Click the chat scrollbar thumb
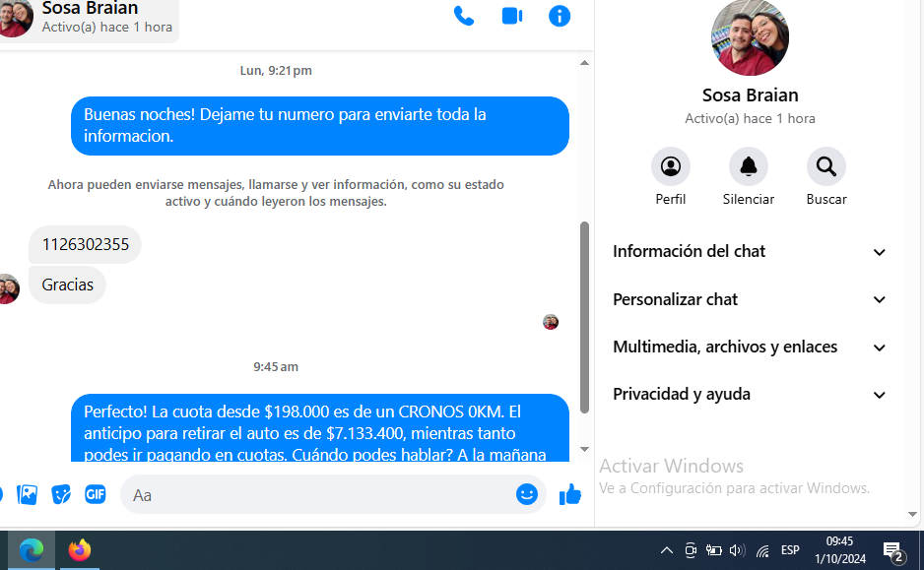 [x=584, y=317]
